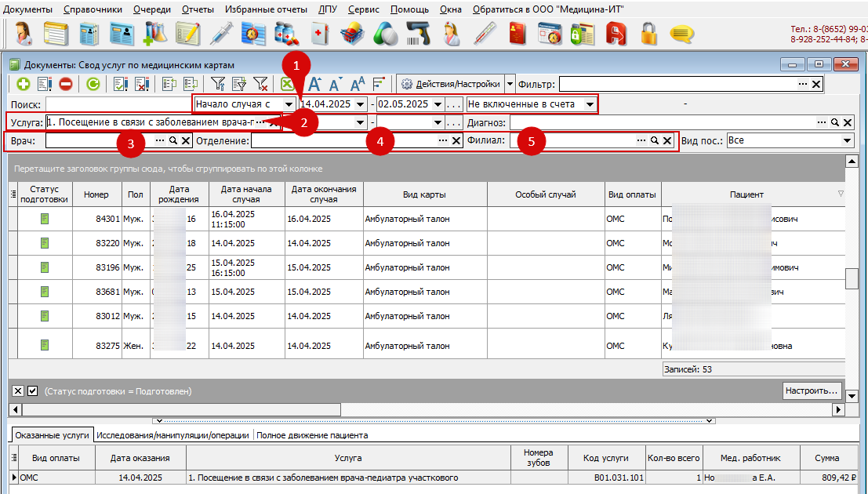Click the yellow chat bubble icon
Image resolution: width=868 pixels, height=494 pixels.
[x=681, y=35]
